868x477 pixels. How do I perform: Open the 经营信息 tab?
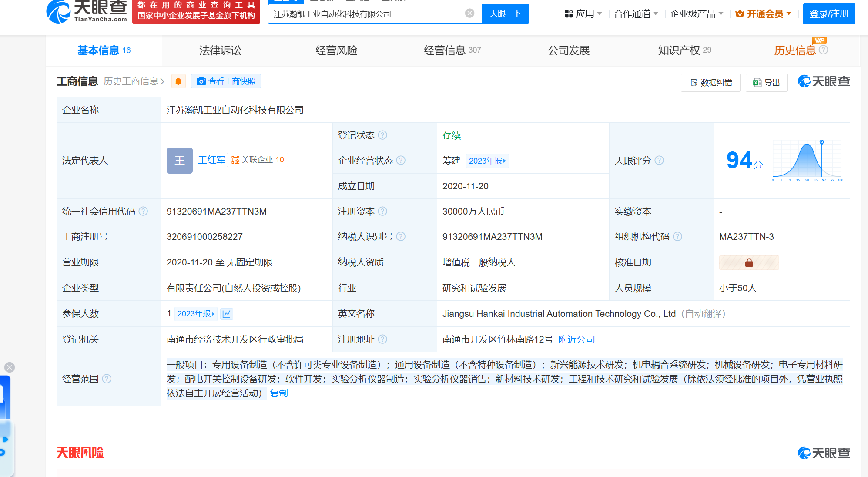point(452,50)
